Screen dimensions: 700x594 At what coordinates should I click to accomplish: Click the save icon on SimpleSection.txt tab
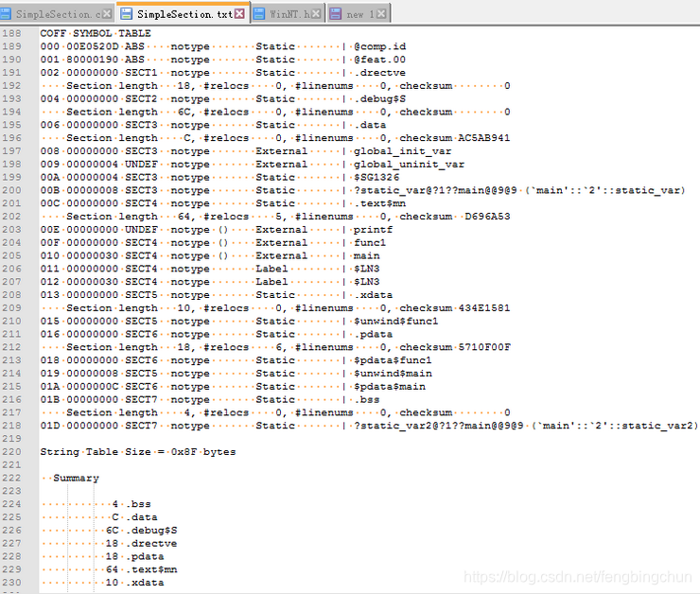point(127,14)
